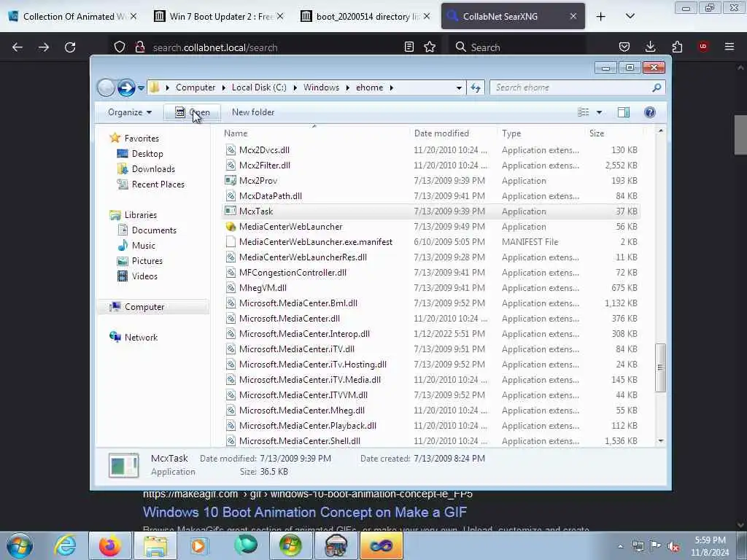Screen dimensions: 747x560
Task: Open the address bar history dropdown
Action: tap(459, 87)
